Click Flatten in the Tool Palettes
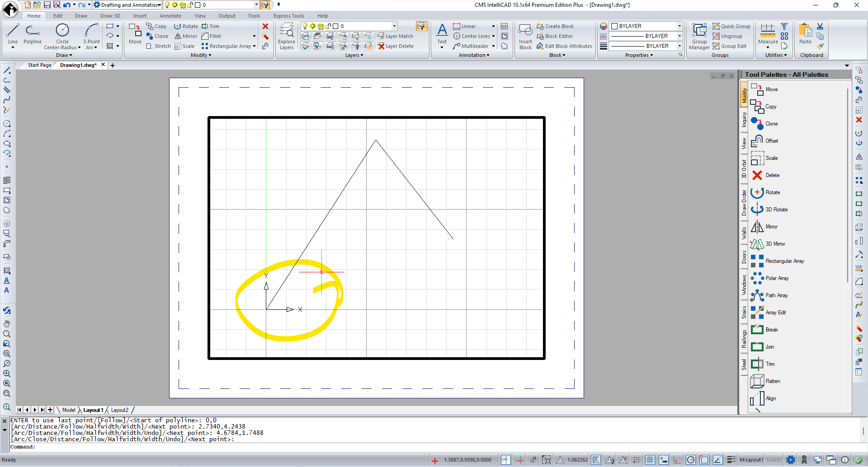Screen dimensions: 868x467 point(765,381)
